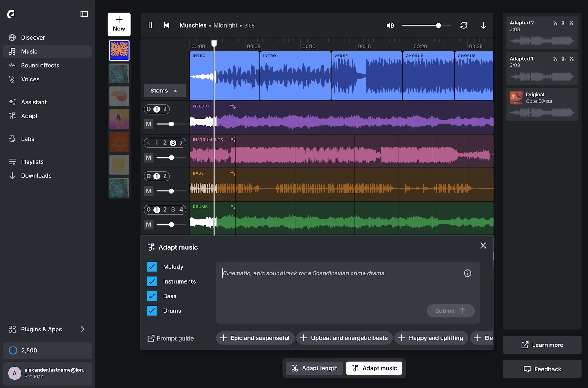Click the sparkle icon on Drums stem
This screenshot has width=588, height=388.
point(233,207)
